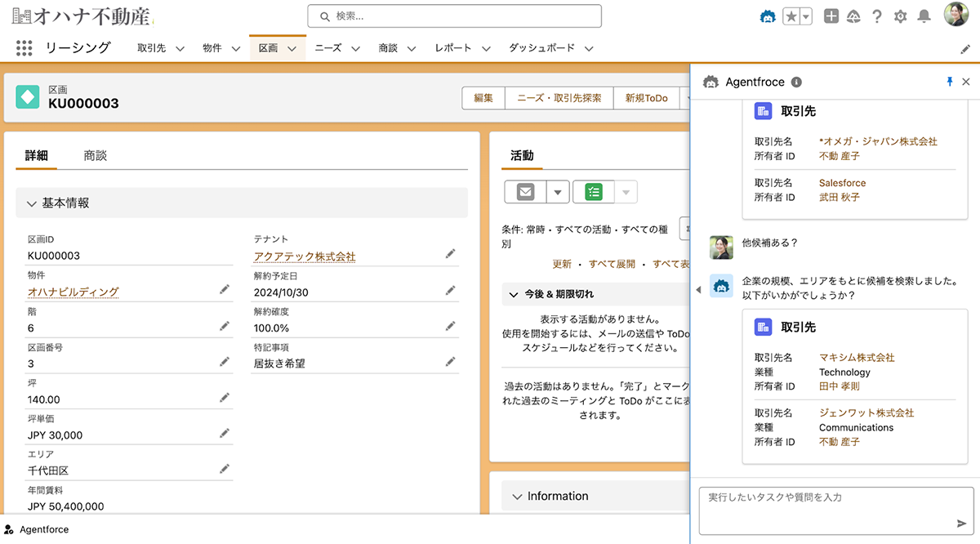Pin the Agentforce panel
This screenshot has width=980, height=544.
tap(949, 82)
